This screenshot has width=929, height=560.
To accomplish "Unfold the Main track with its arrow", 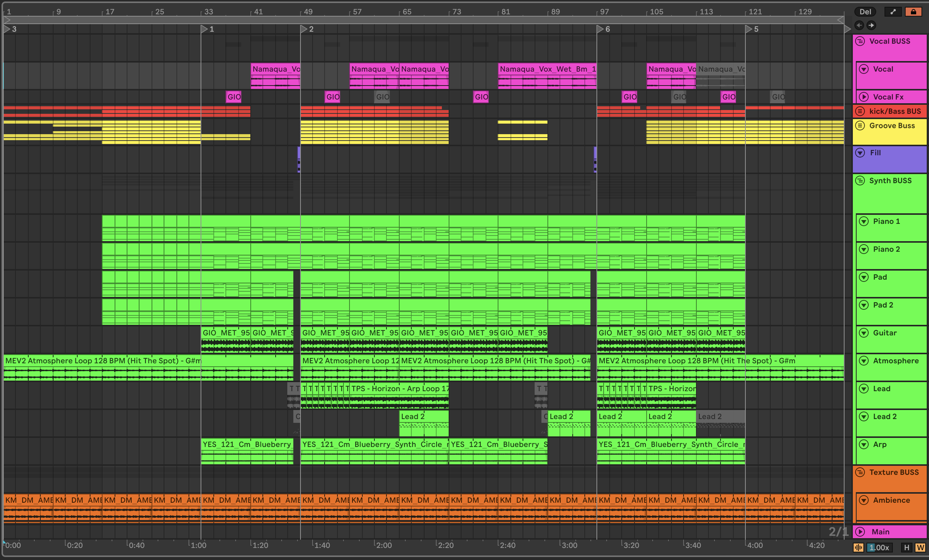I will [860, 532].
